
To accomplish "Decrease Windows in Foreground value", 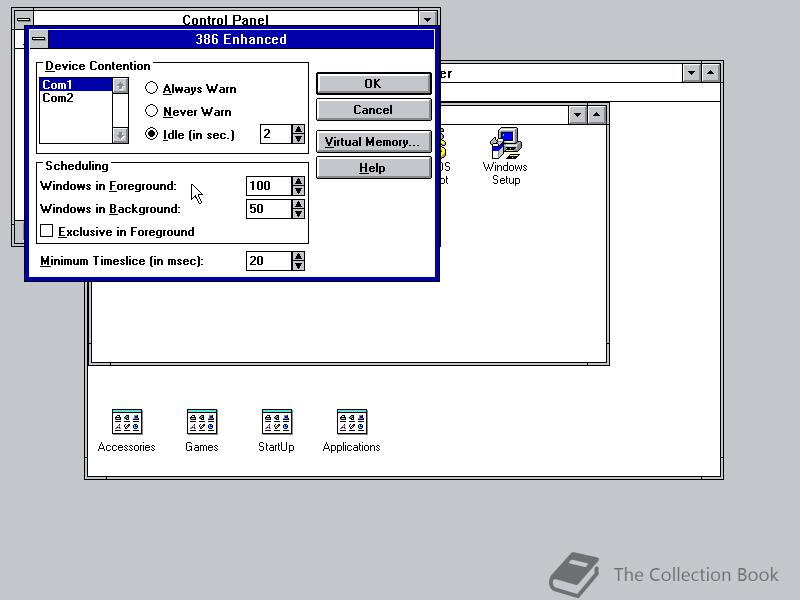I will [x=298, y=190].
